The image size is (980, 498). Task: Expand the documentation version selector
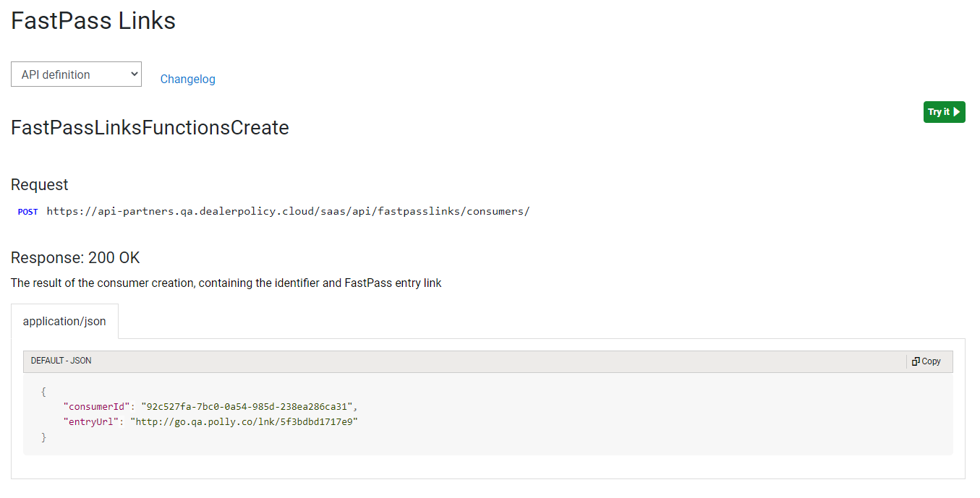76,74
